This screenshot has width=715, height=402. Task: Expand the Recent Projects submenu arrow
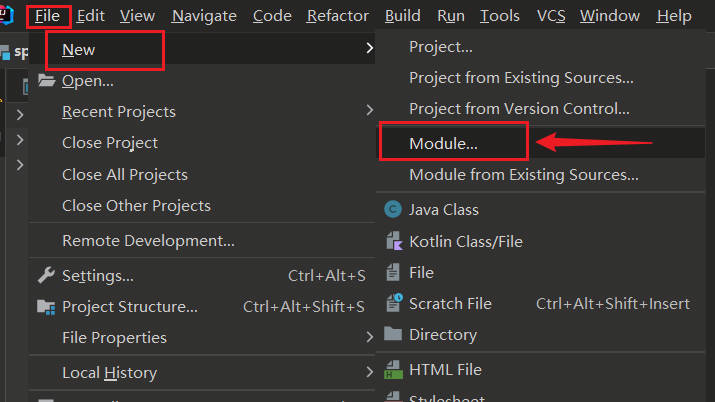369,111
